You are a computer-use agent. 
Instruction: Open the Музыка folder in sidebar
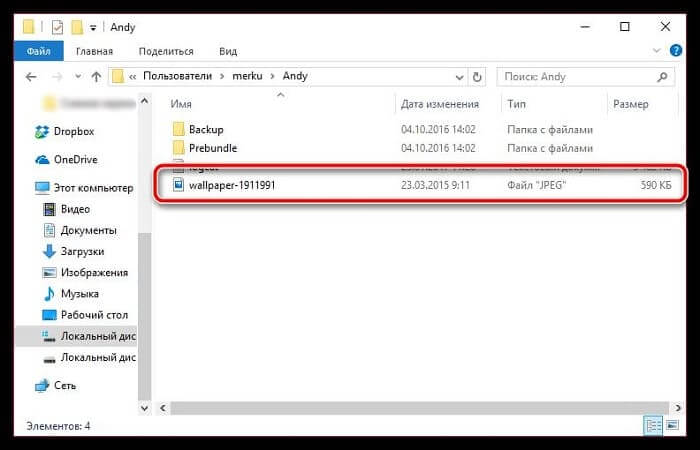[80, 294]
